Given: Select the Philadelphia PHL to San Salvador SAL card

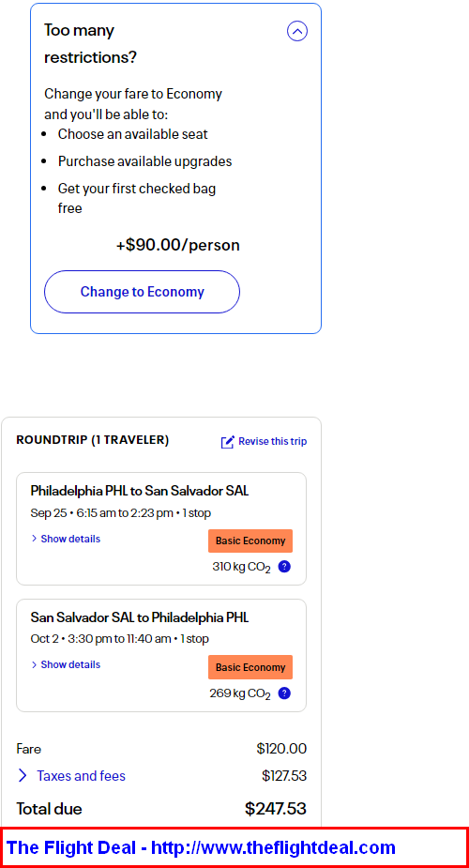Looking at the screenshot, I should pos(161,528).
